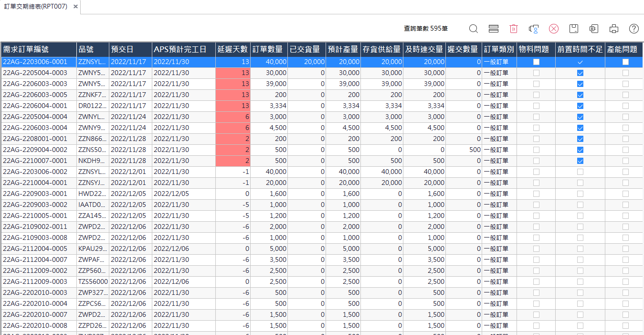Click red delay cell 13 for 22AG-2206004-0001
This screenshot has height=335, width=644.
click(233, 106)
